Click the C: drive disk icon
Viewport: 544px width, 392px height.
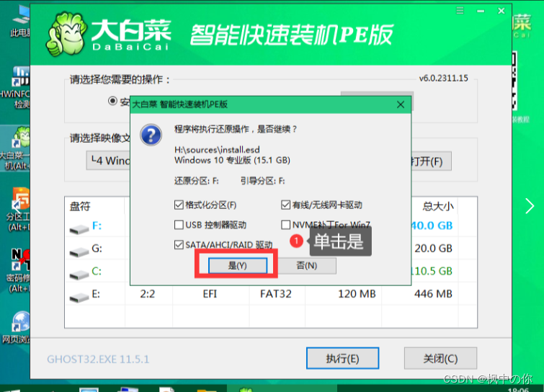click(79, 275)
